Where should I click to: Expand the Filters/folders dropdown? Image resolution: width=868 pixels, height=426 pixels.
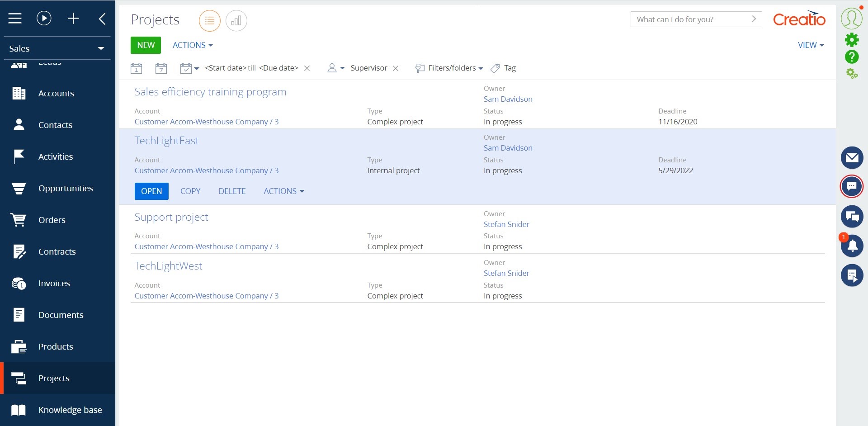pyautogui.click(x=449, y=68)
